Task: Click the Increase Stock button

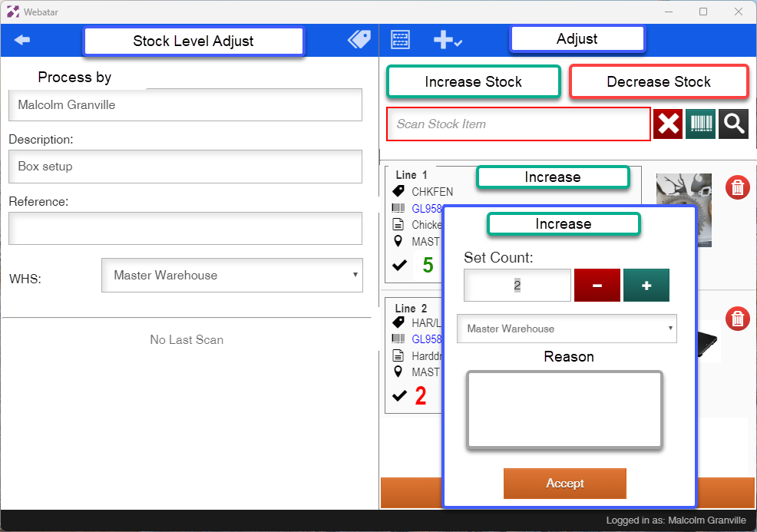Action: point(473,81)
